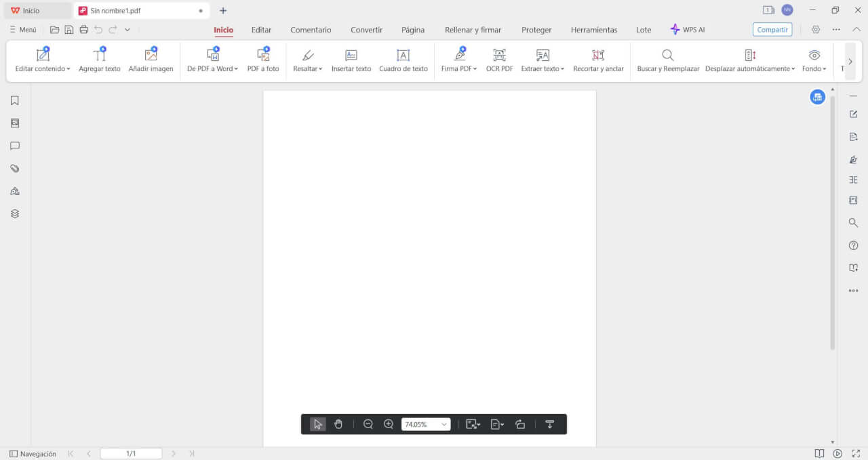
Task: Click the OCR PDF tool icon
Action: [499, 56]
